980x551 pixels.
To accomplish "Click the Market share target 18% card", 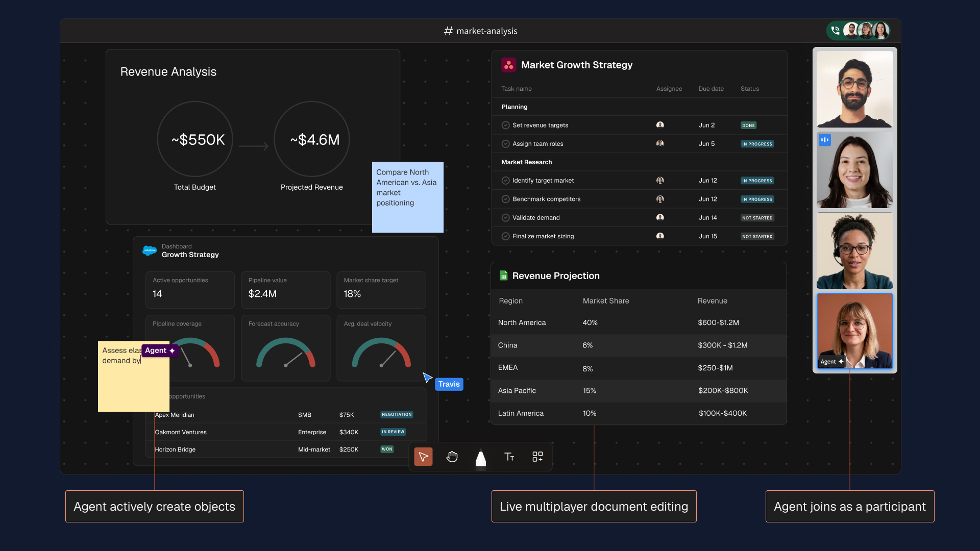I will [381, 290].
